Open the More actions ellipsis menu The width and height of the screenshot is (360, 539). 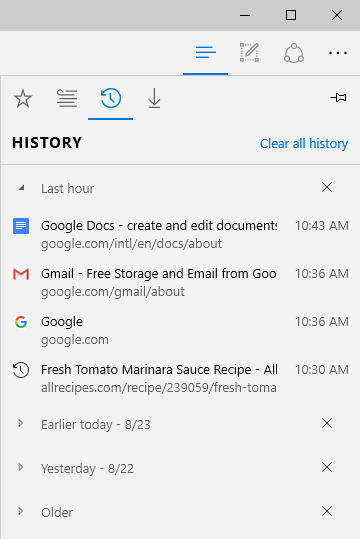coord(338,53)
